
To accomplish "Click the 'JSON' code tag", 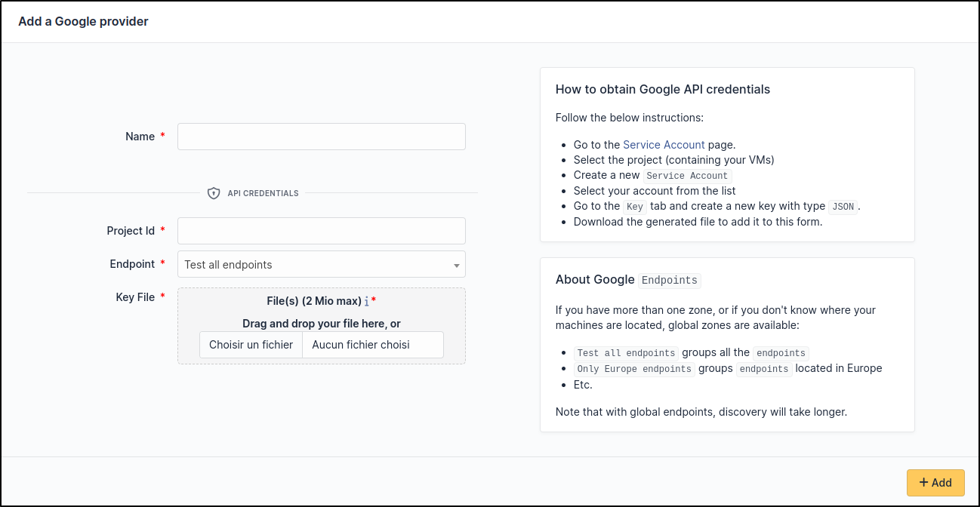I will point(843,207).
